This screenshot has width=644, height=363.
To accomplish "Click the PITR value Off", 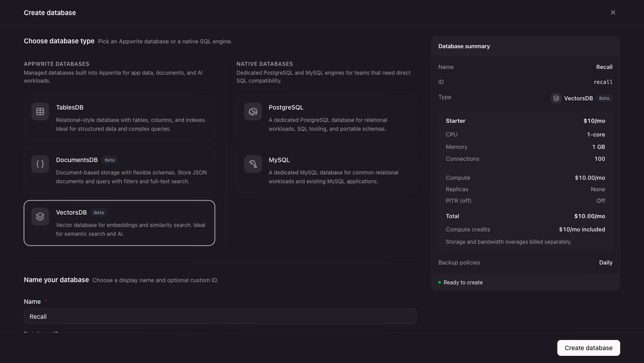I will (x=601, y=200).
